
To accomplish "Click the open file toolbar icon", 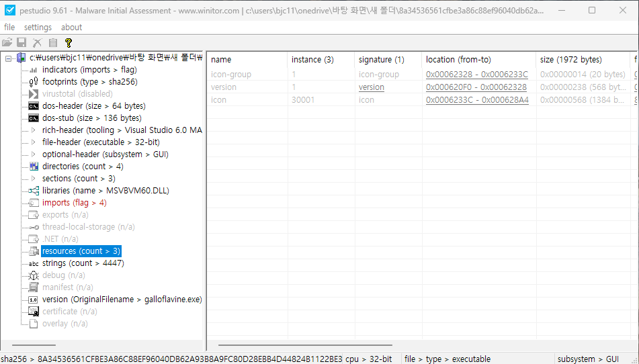I will click(7, 42).
